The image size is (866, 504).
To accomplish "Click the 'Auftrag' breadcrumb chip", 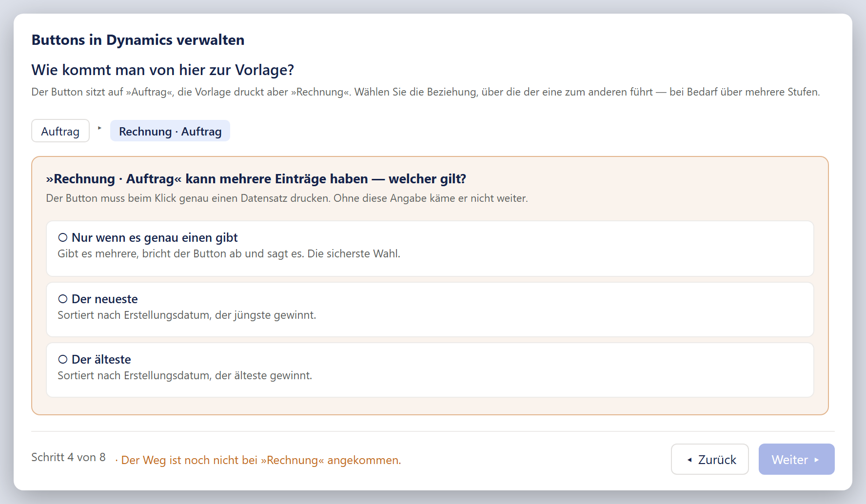I will pos(60,131).
